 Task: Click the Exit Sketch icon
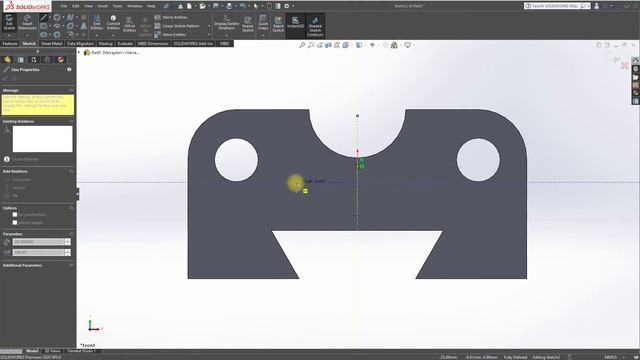(9, 22)
